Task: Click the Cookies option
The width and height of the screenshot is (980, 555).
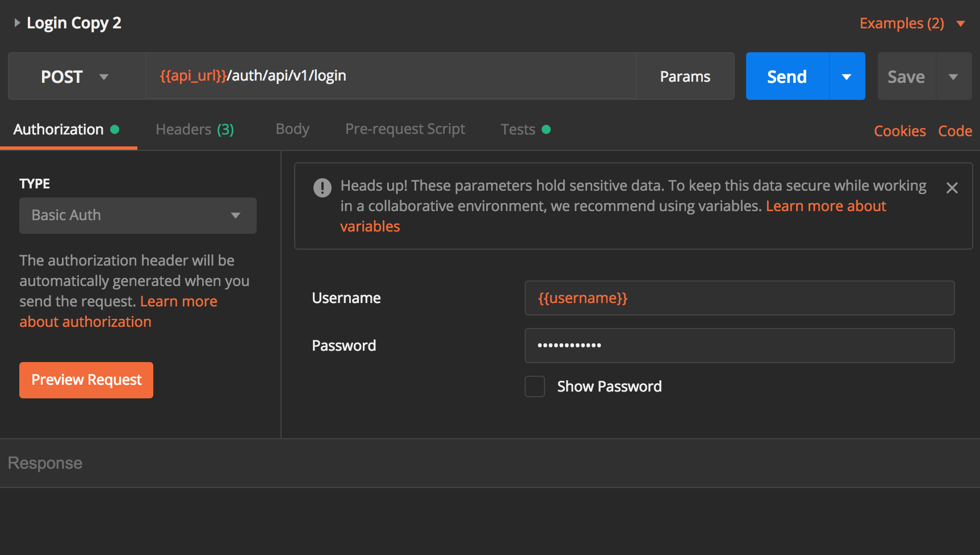Action: [899, 131]
